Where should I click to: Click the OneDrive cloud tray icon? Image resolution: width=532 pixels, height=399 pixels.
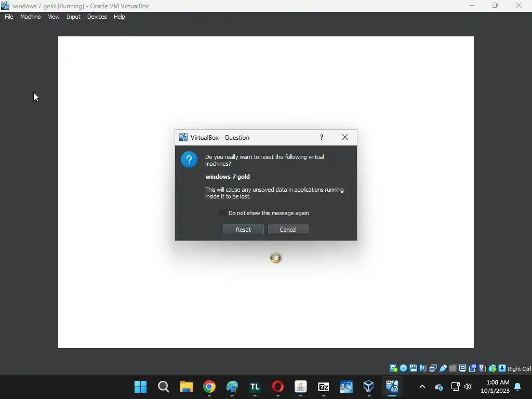coord(439,387)
